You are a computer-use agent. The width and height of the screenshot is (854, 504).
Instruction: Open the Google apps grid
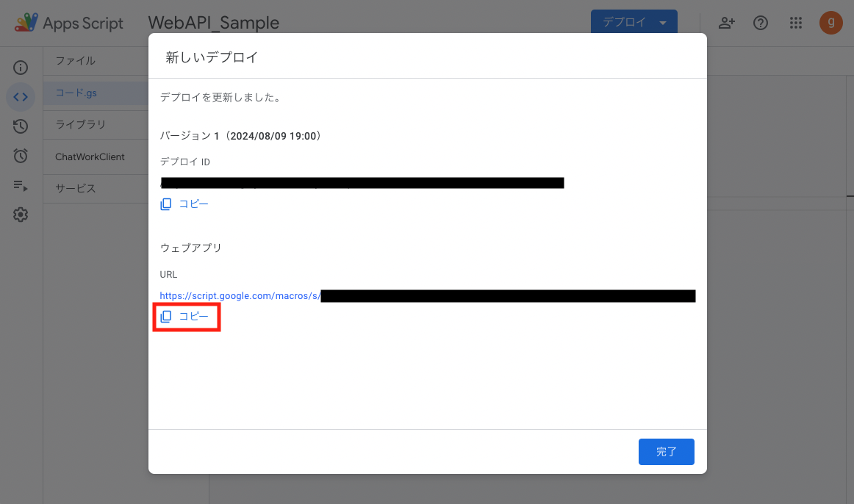click(796, 23)
